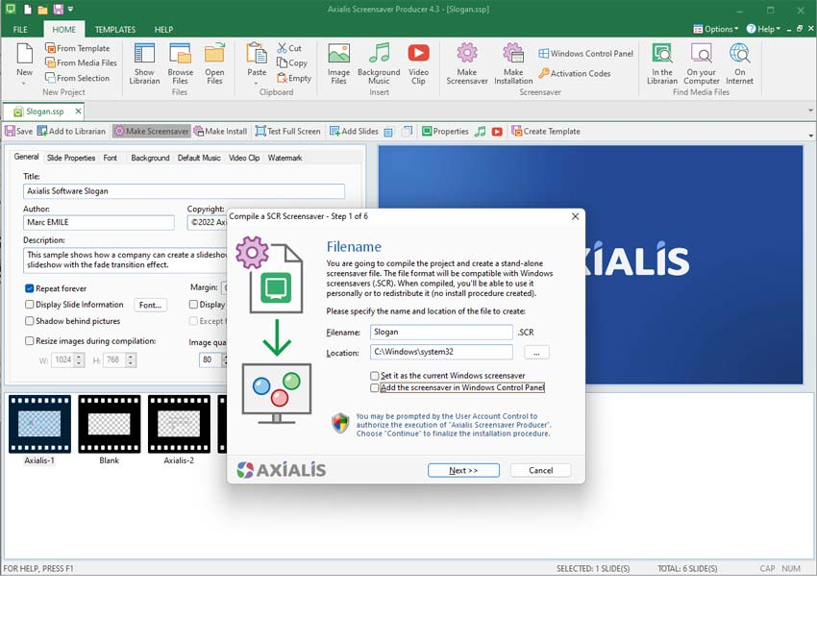The width and height of the screenshot is (817, 644).
Task: Click Save in project toolbar
Action: tap(19, 132)
